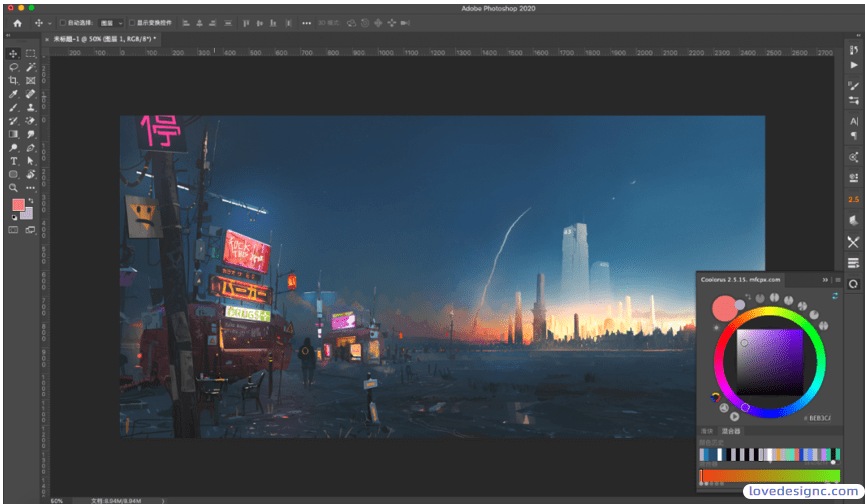The height and width of the screenshot is (504, 865).
Task: Click the Coolorus cyan refresh arrows icon
Action: [x=835, y=296]
